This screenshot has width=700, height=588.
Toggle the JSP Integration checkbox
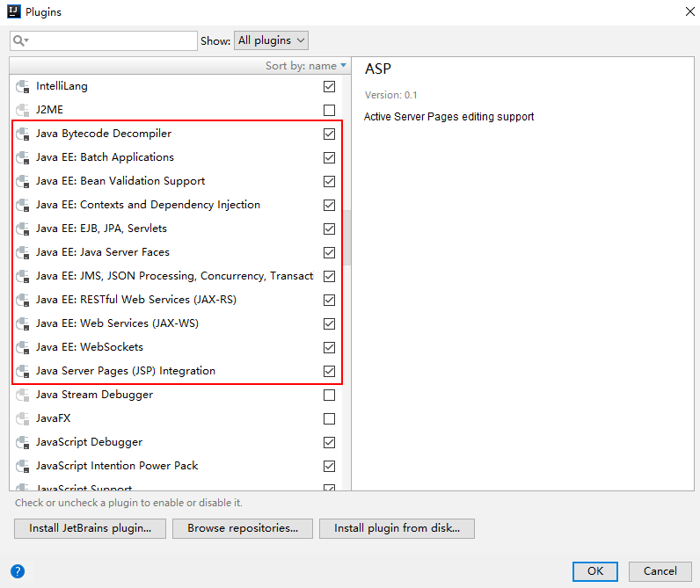pyautogui.click(x=329, y=371)
